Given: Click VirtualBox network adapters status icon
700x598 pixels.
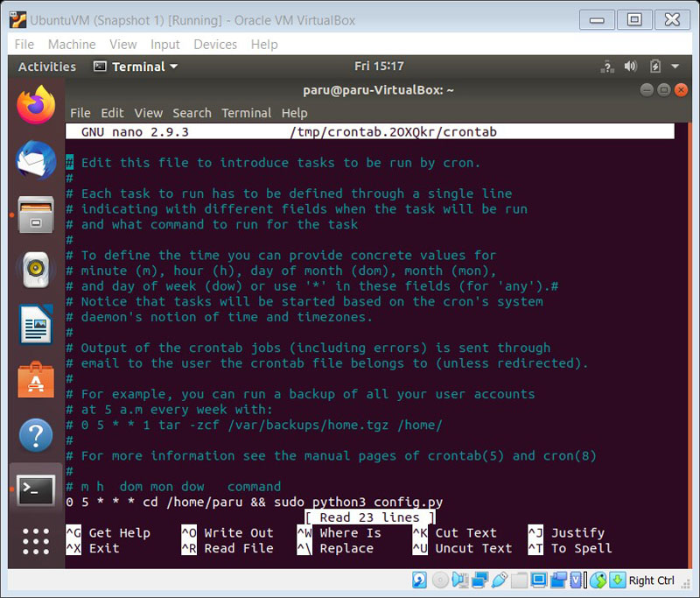Looking at the screenshot, I should [479, 580].
